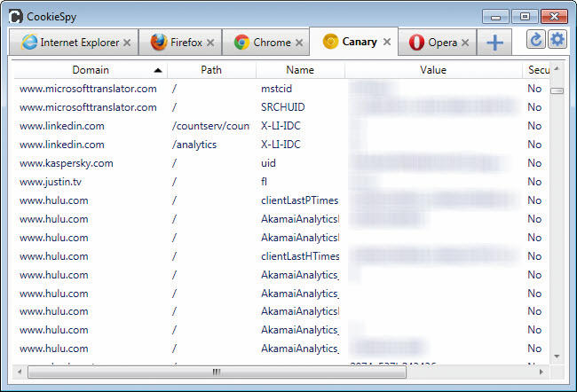Close the Internet Explorer tab
Screen dimensions: 577x392
[x=127, y=43]
